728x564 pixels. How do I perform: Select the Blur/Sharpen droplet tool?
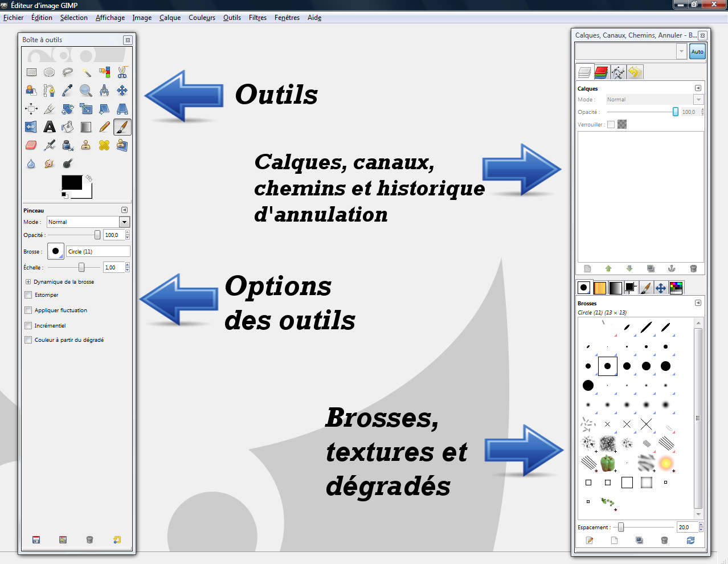[x=31, y=164]
